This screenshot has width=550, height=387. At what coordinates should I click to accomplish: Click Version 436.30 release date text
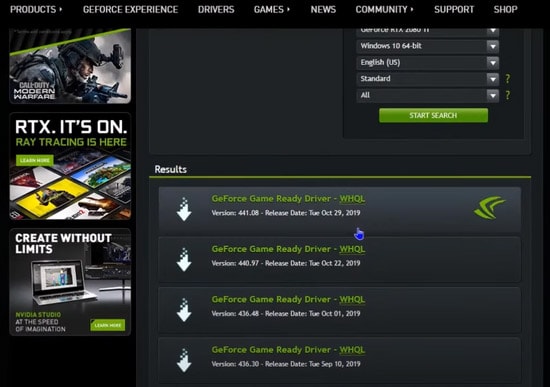tap(286, 364)
